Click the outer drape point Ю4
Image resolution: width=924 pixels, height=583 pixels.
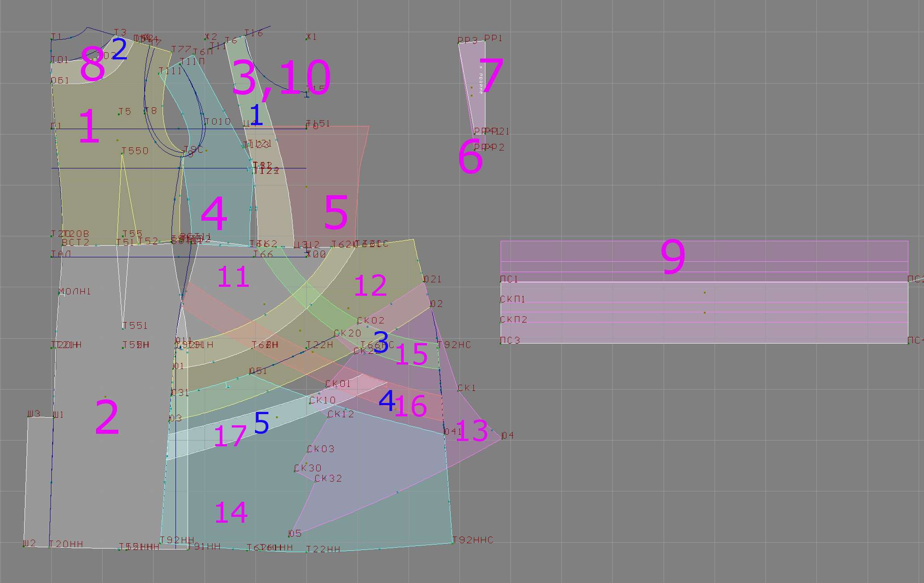tap(501, 438)
